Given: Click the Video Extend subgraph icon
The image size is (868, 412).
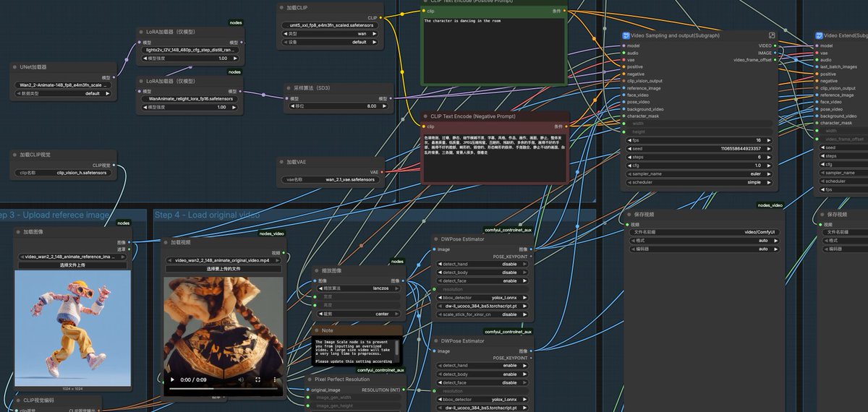Looking at the screenshot, I should 819,35.
